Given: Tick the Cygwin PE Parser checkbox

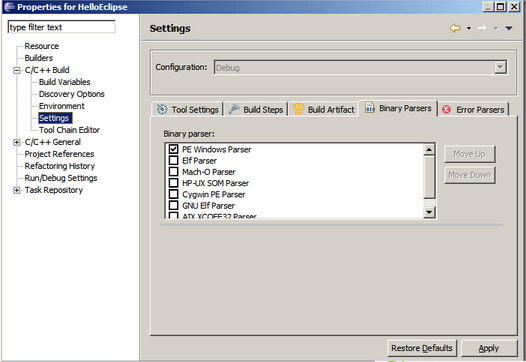Looking at the screenshot, I should tap(173, 194).
